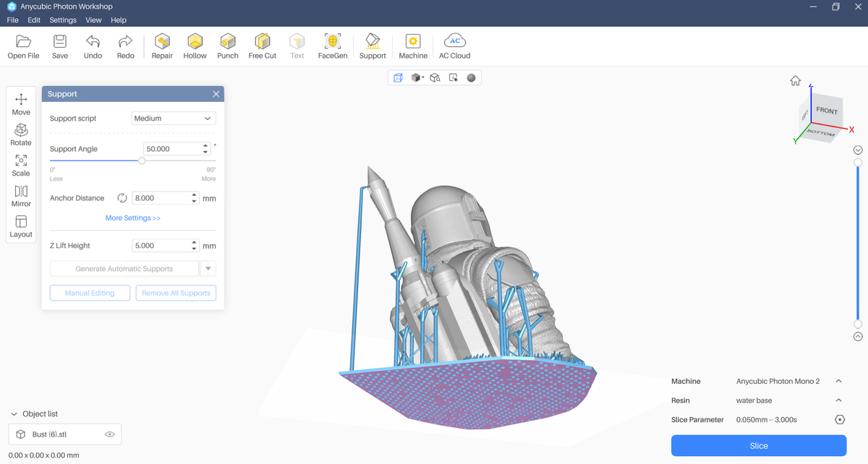Toggle the shaded sphere view mode

click(x=471, y=78)
